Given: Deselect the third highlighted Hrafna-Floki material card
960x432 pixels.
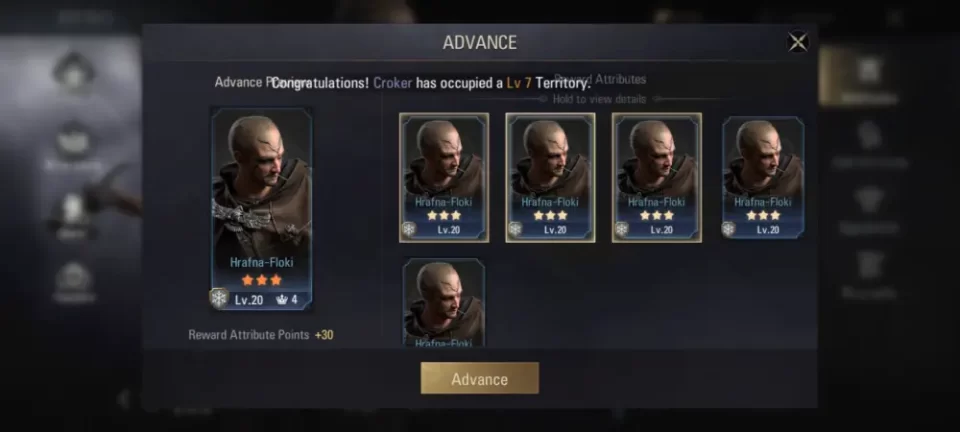Looking at the screenshot, I should tap(657, 177).
